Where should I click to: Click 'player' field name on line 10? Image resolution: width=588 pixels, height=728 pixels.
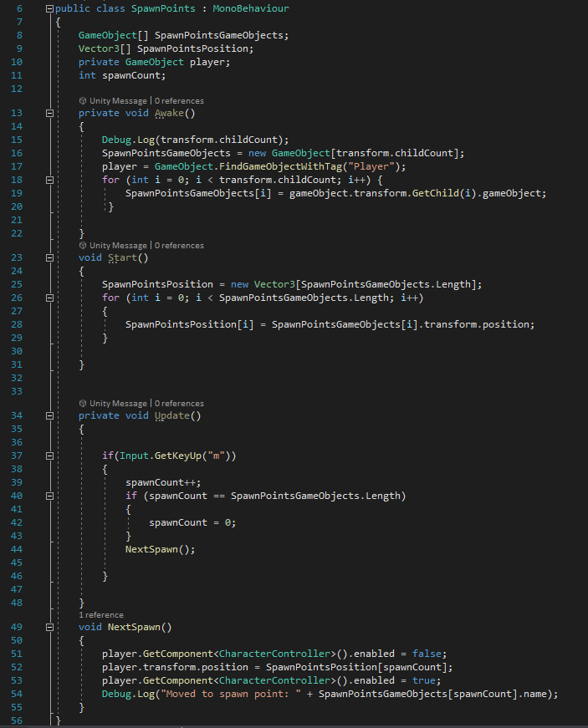[x=207, y=62]
